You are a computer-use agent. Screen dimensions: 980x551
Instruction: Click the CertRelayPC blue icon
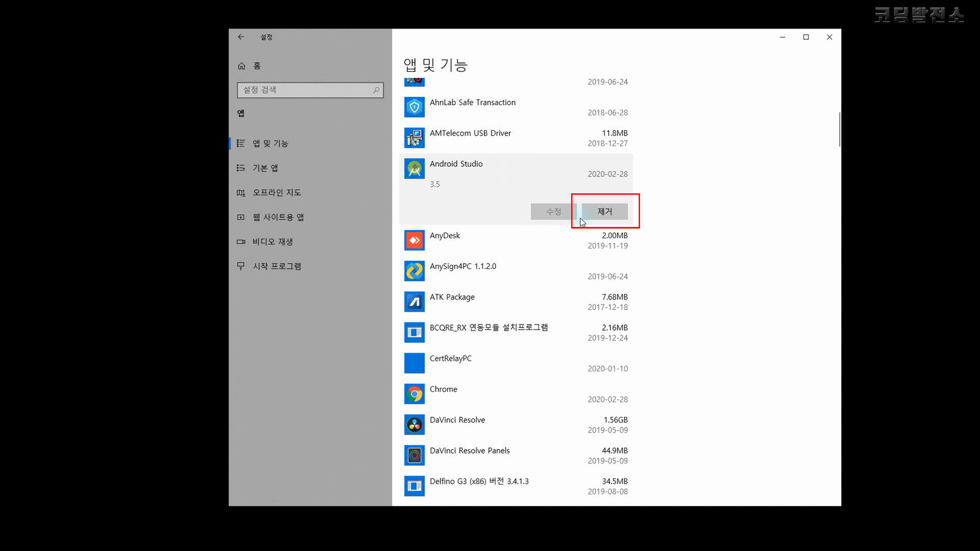[x=414, y=363]
